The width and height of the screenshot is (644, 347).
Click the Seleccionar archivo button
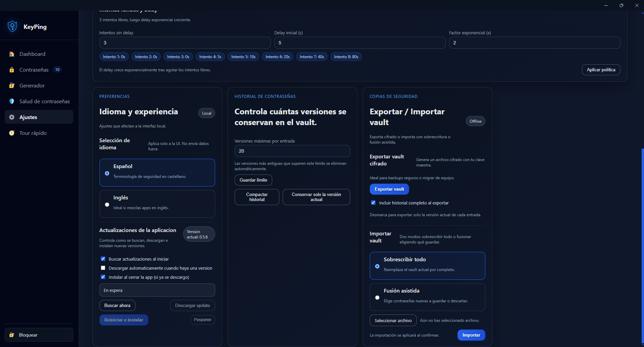coord(393,320)
